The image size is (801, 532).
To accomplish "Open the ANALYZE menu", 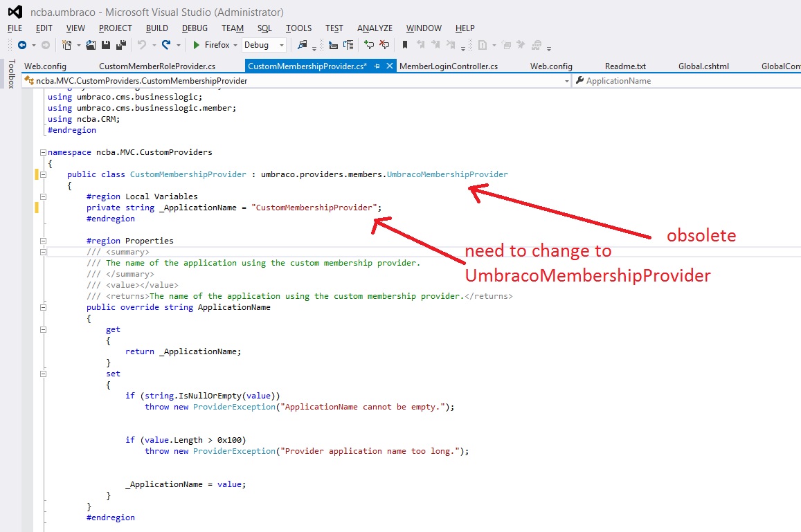I will [375, 28].
